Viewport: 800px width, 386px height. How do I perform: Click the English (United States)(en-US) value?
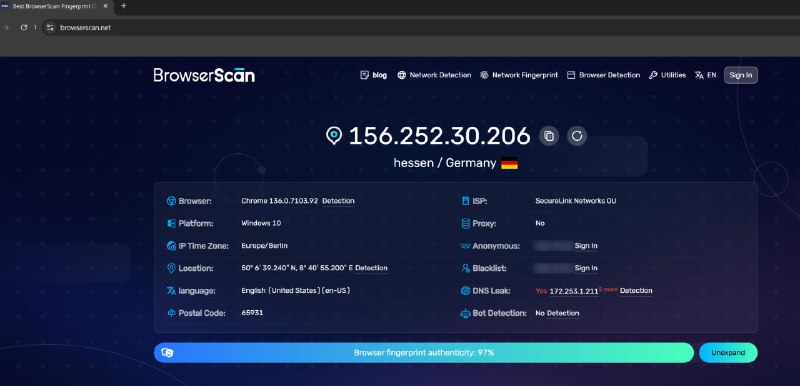click(295, 291)
